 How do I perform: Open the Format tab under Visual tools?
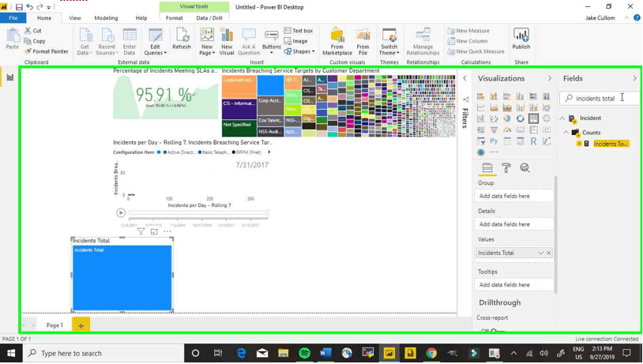175,18
